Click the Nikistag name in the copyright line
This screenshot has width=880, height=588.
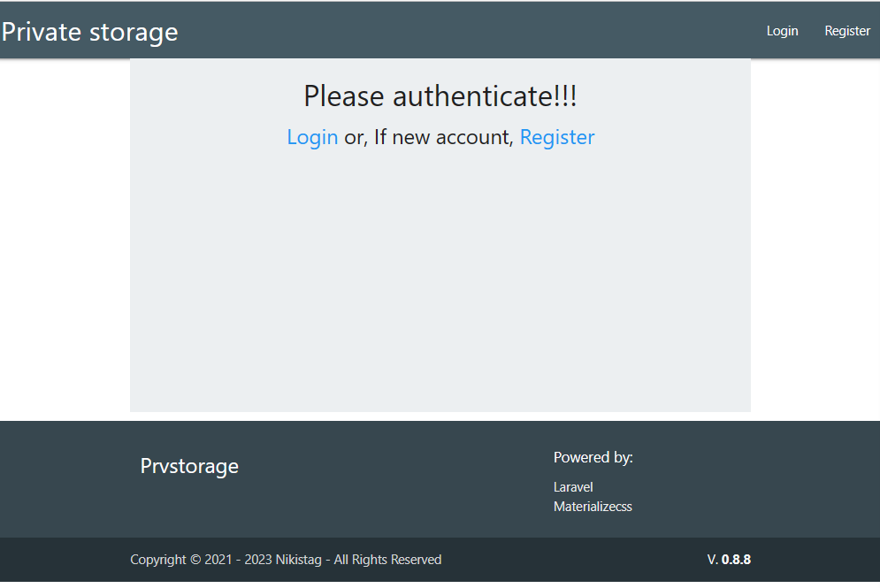point(298,560)
